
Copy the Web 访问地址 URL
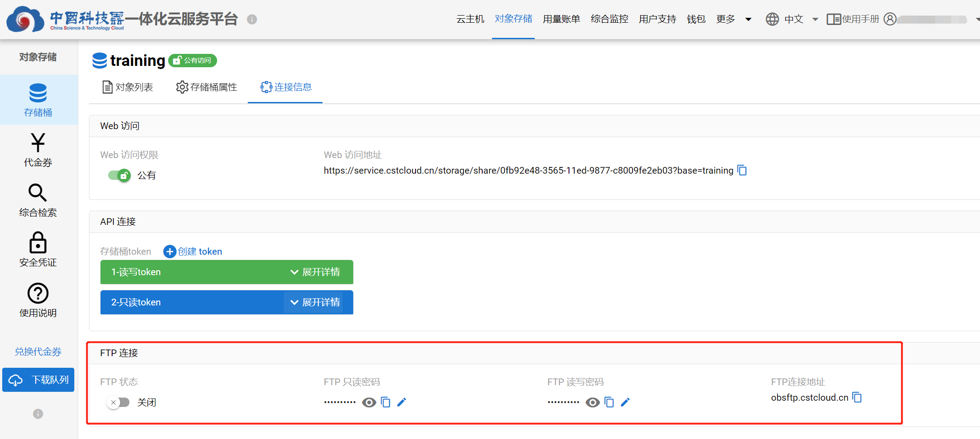pyautogui.click(x=742, y=170)
